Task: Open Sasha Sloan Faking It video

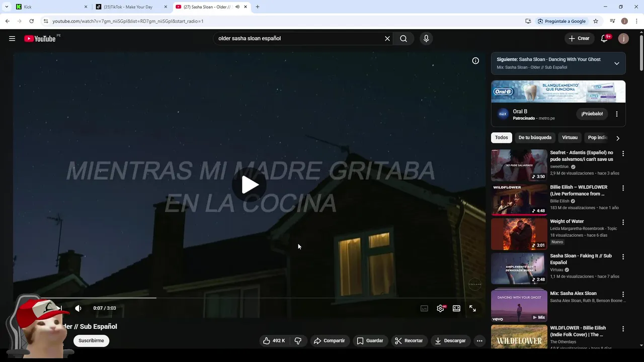Action: [x=519, y=268]
